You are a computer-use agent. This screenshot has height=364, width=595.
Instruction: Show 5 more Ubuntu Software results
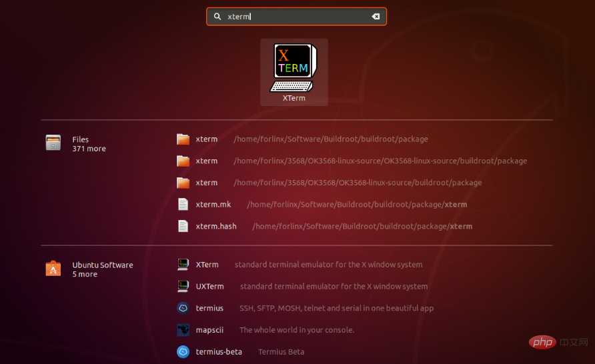point(85,274)
